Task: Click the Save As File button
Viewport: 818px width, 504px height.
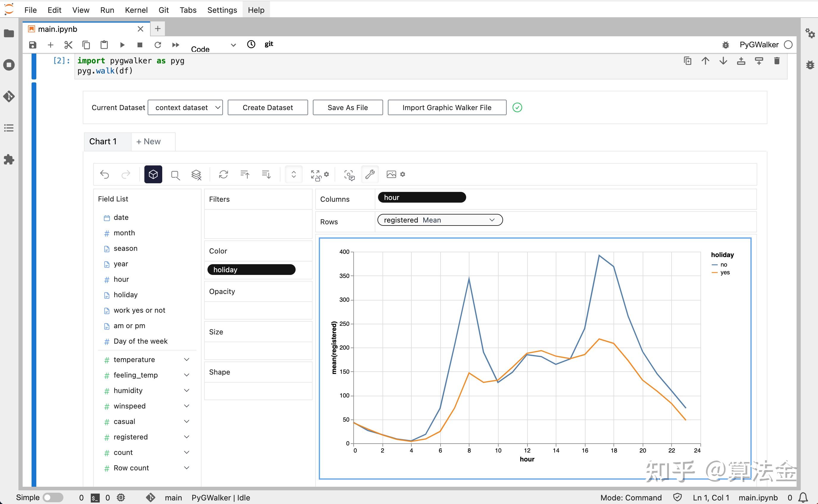Action: 347,108
